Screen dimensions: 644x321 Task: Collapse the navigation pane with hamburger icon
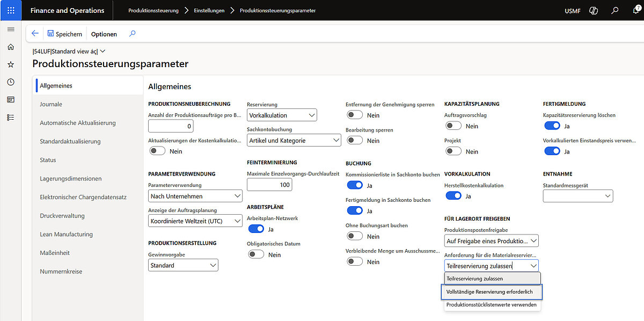pyautogui.click(x=10, y=30)
